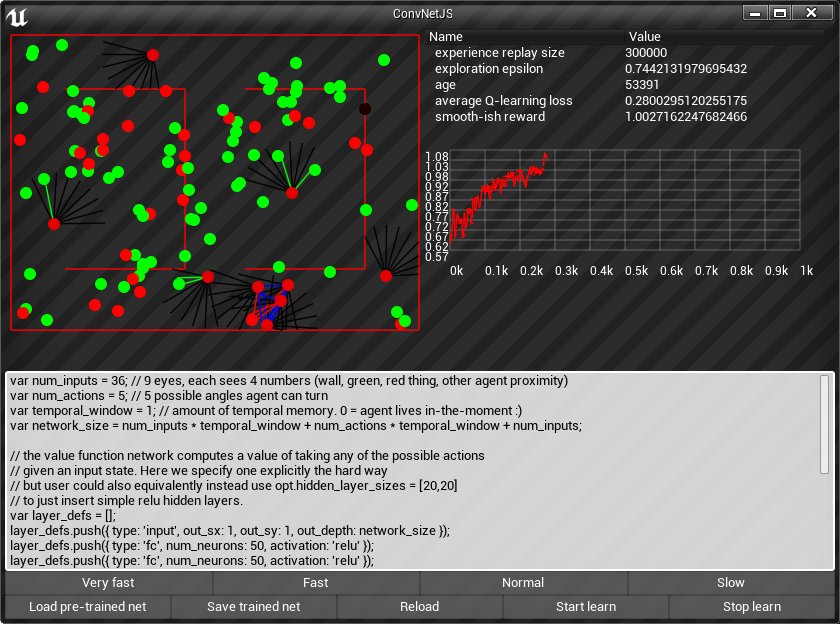Click the dark agent dot near right wall
840x624 pixels.
[365, 109]
